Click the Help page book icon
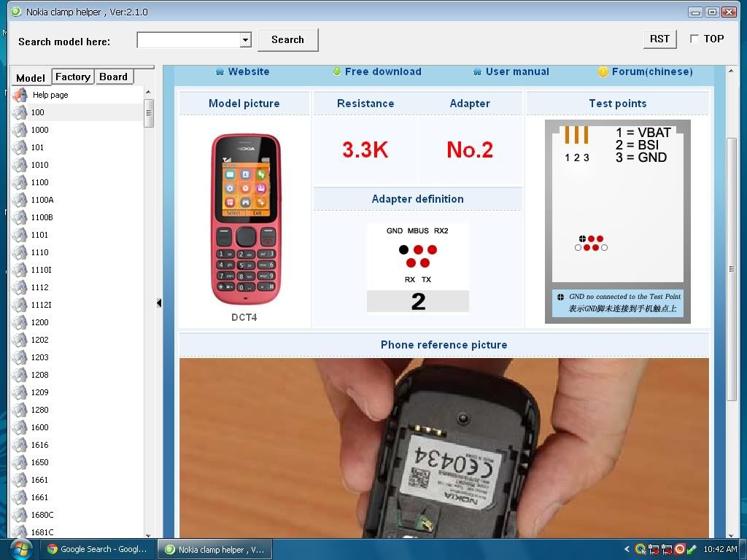 pos(20,95)
